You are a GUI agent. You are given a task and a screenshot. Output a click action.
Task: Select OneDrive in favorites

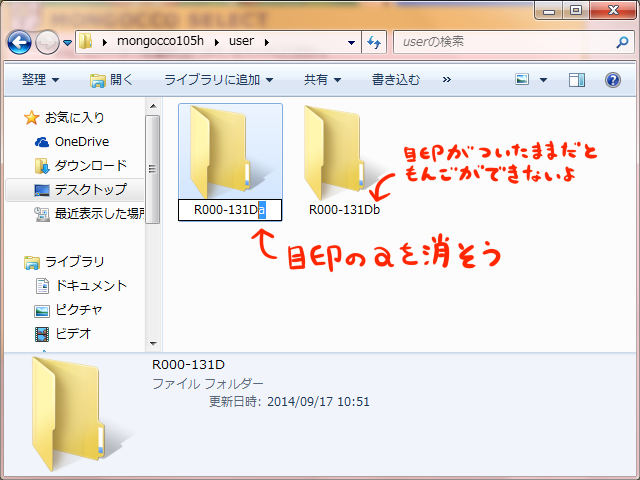coord(81,142)
